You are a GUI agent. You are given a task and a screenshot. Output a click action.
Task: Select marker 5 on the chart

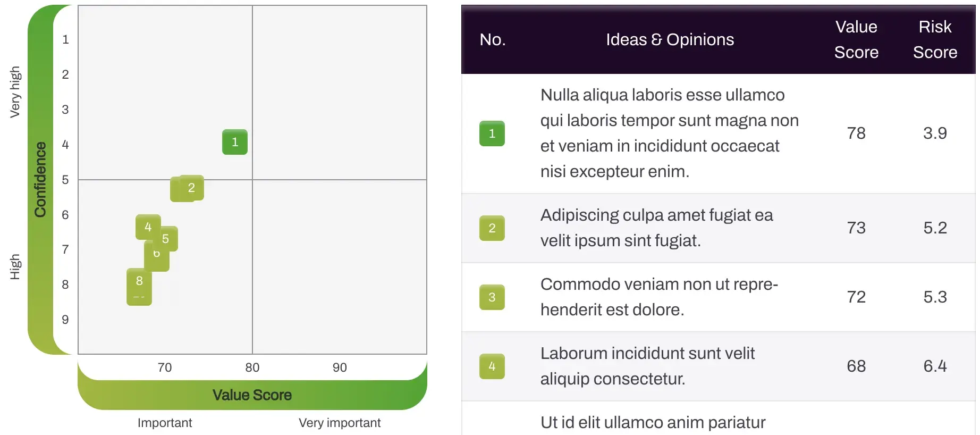[166, 239]
